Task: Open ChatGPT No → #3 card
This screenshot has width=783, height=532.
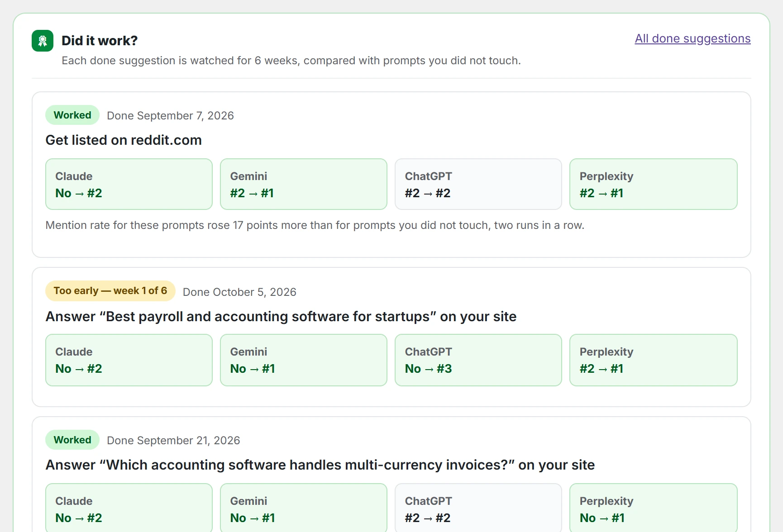Action: 478,360
